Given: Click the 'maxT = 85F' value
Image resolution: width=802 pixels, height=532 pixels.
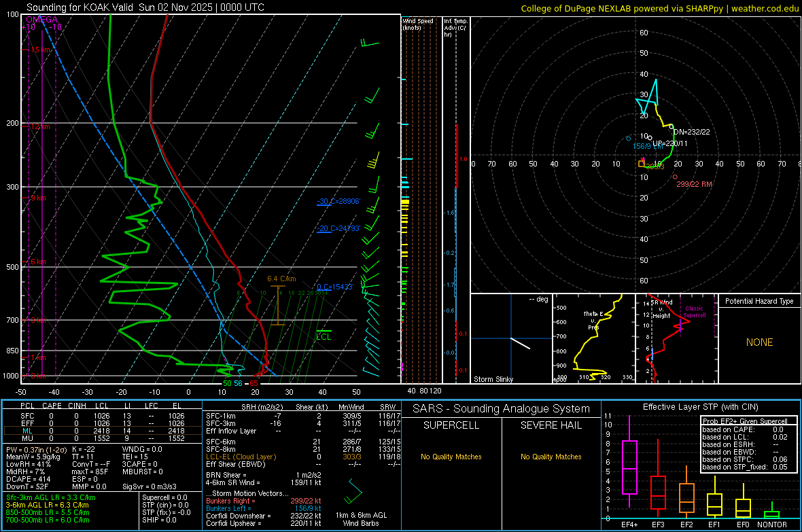Looking at the screenshot, I should click(90, 472).
